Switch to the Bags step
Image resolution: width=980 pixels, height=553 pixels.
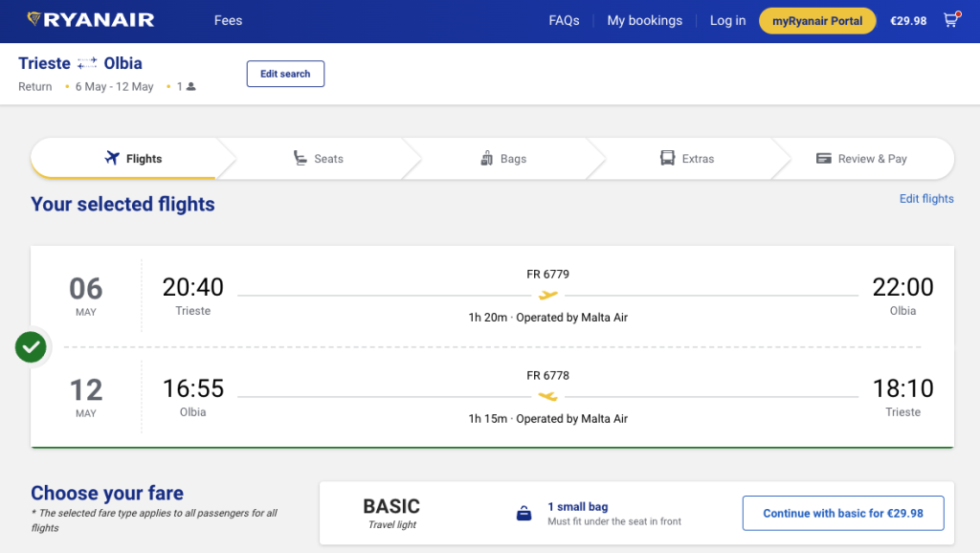click(503, 159)
